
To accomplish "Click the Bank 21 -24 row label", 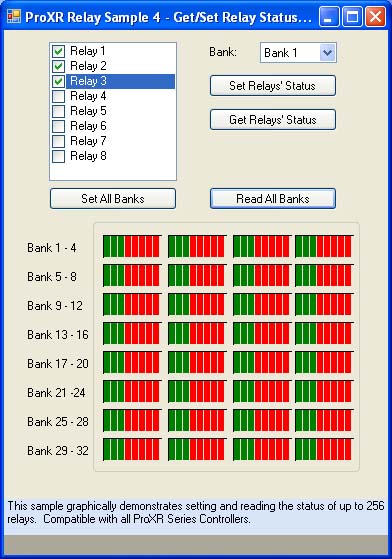I will coord(56,393).
